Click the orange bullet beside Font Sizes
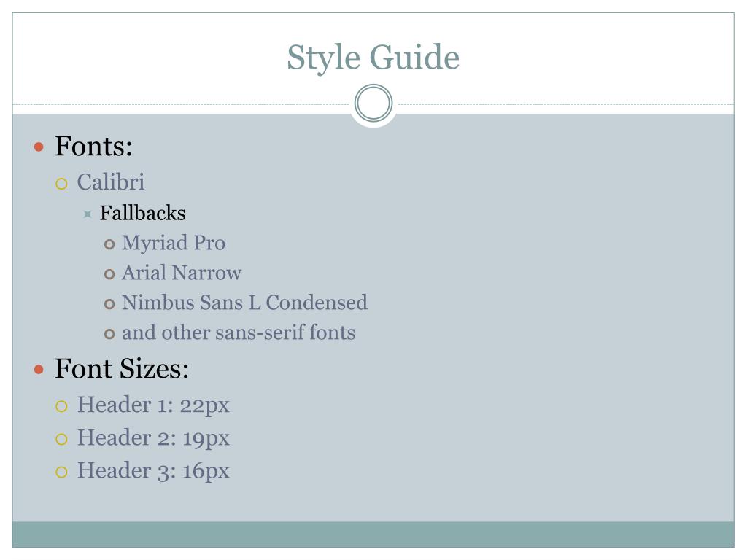The image size is (747, 560). point(39,370)
